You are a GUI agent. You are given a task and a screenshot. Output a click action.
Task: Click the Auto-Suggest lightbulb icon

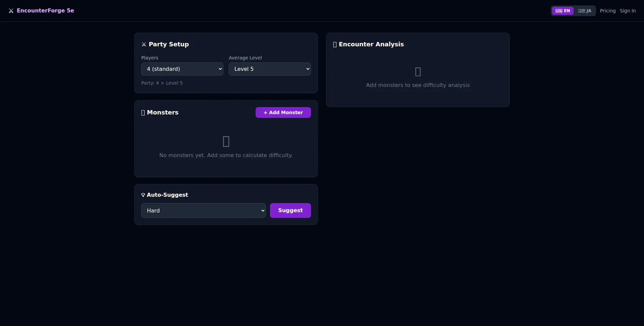click(143, 195)
